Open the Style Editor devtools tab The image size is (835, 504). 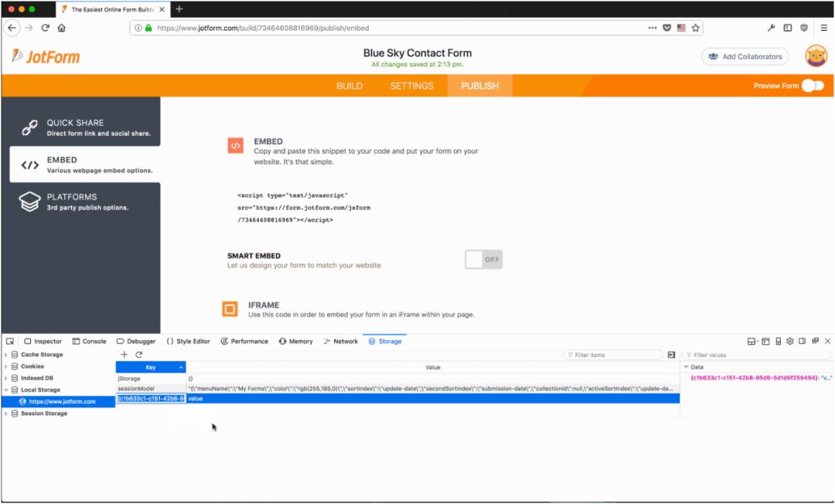point(189,341)
